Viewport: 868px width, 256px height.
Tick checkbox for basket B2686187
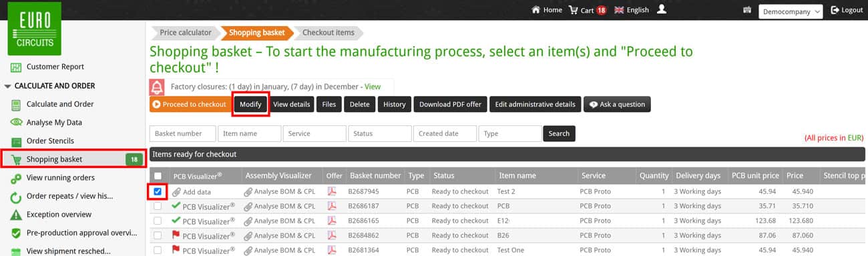click(x=158, y=206)
